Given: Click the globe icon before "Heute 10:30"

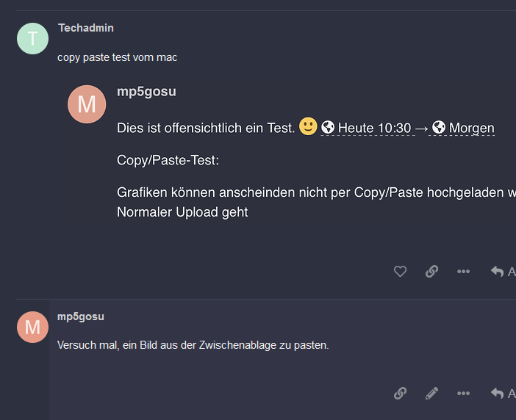Looking at the screenshot, I should (x=328, y=128).
